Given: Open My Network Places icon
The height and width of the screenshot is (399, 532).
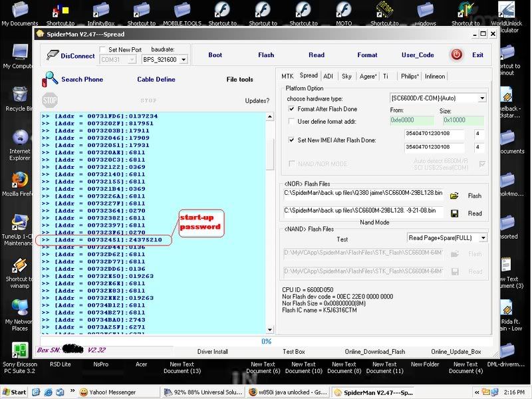Looking at the screenshot, I should [19, 315].
